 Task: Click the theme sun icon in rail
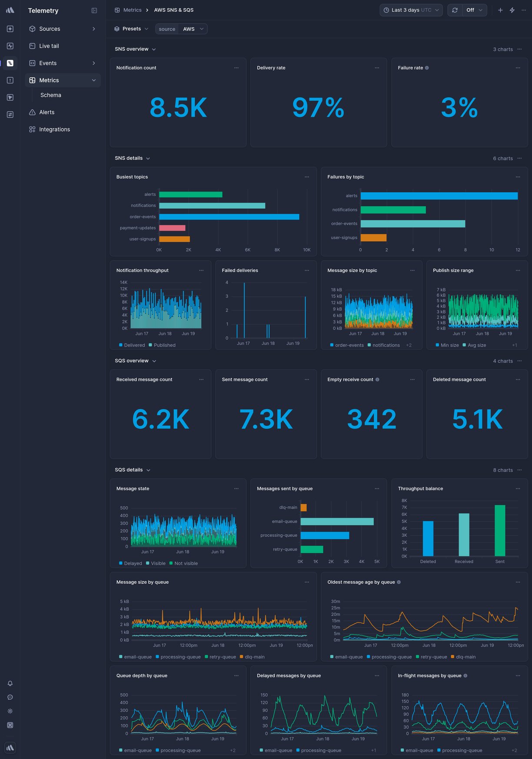[x=10, y=711]
